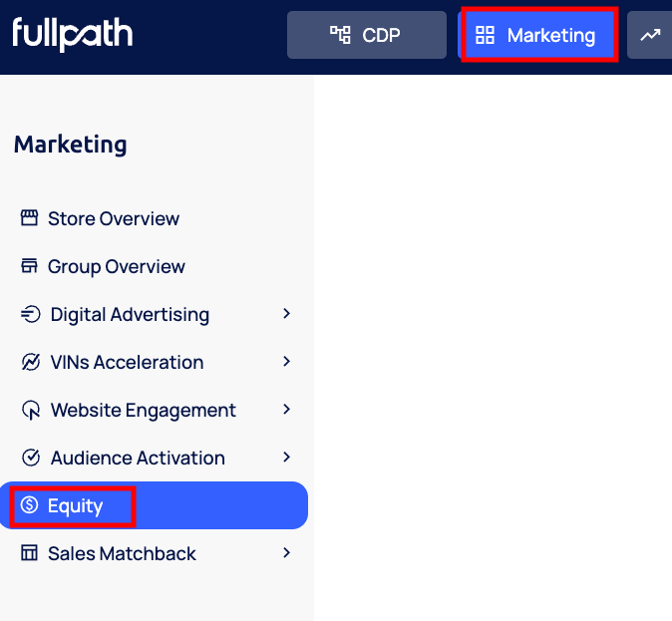Click the Audience Activation checkmark icon
Image resolution: width=672 pixels, height=621 pixels.
(x=31, y=458)
